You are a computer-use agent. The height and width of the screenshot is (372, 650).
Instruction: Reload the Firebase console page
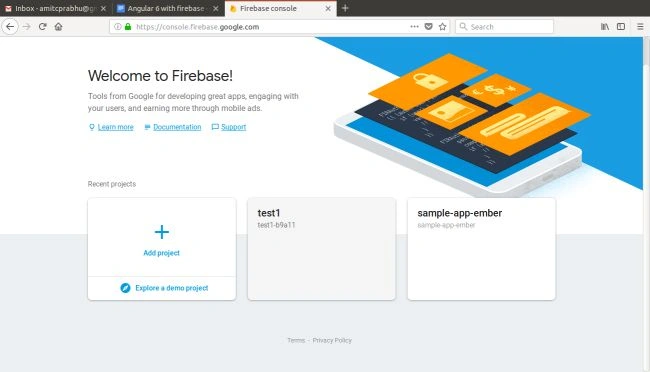click(x=42, y=27)
